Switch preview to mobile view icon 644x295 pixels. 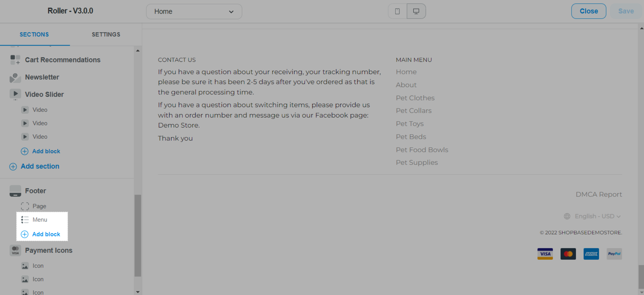397,11
